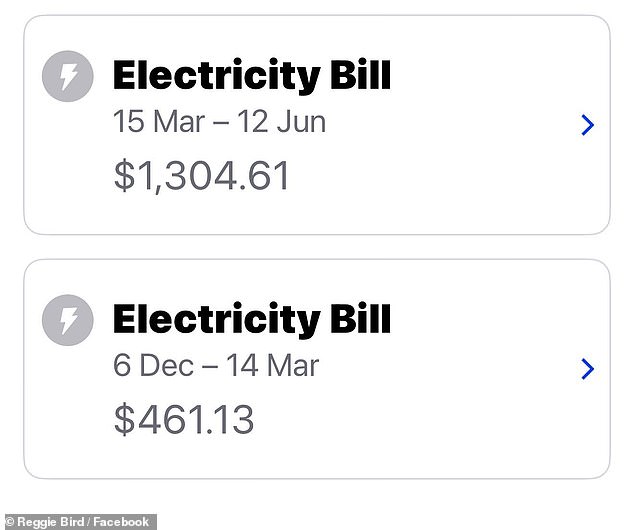The width and height of the screenshot is (634, 530).
Task: Open the 6 Dec – 14 Mar bill chevron
Action: tap(588, 369)
